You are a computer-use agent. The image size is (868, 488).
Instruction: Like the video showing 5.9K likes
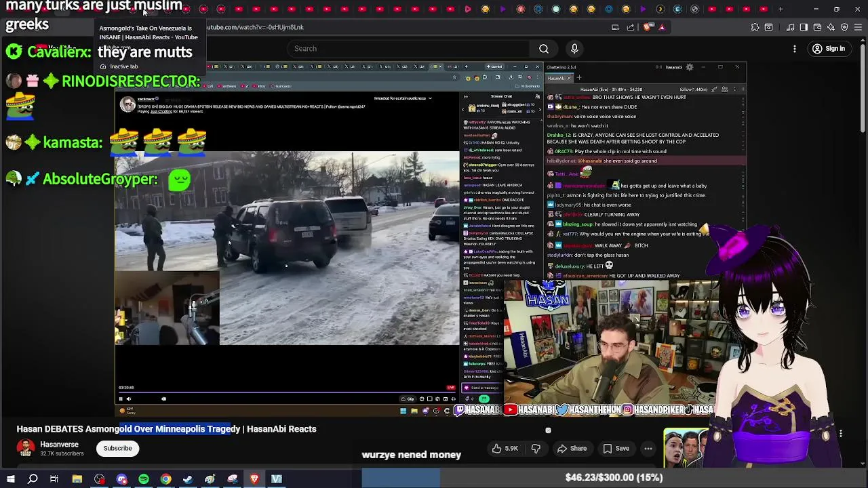pyautogui.click(x=506, y=448)
